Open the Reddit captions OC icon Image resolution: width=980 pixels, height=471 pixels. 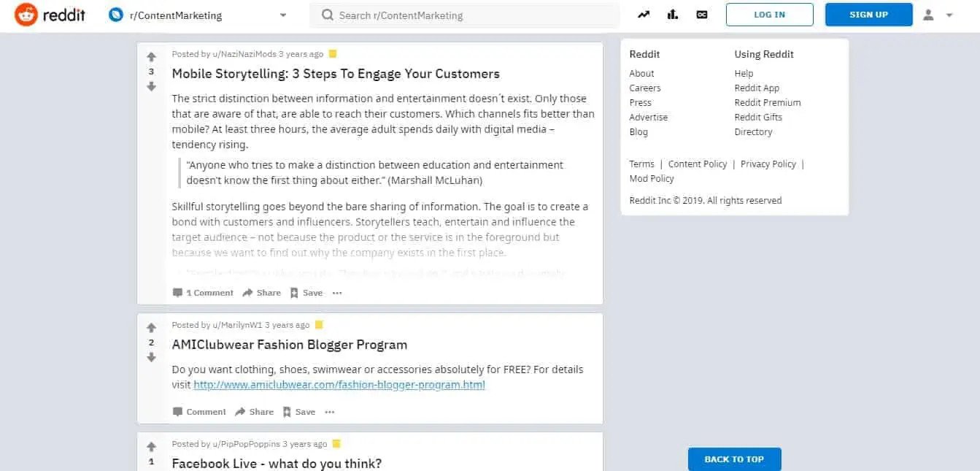coord(702,15)
